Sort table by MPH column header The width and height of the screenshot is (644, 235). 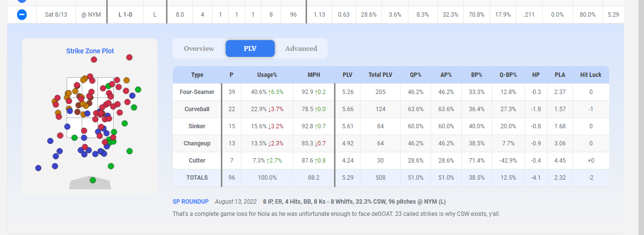[x=313, y=75]
